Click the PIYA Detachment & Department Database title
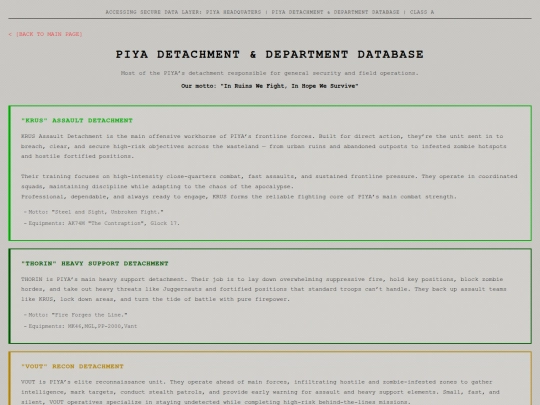Screen dimensions: 540x405 click(270, 54)
